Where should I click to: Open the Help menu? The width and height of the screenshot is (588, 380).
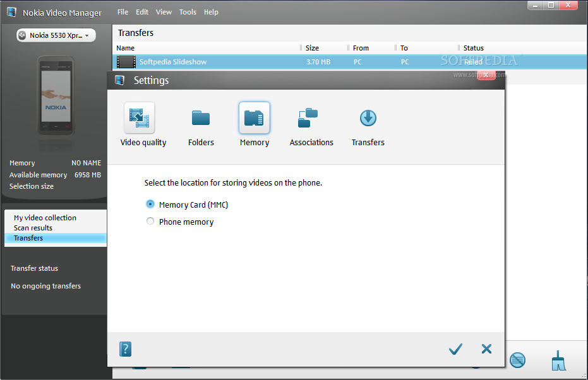point(211,12)
